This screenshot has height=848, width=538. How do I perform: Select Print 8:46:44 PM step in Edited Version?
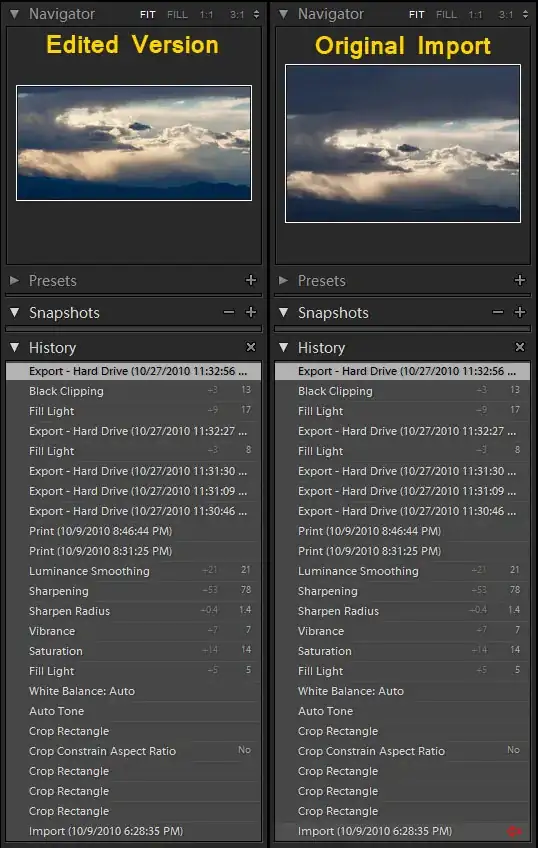coord(134,531)
